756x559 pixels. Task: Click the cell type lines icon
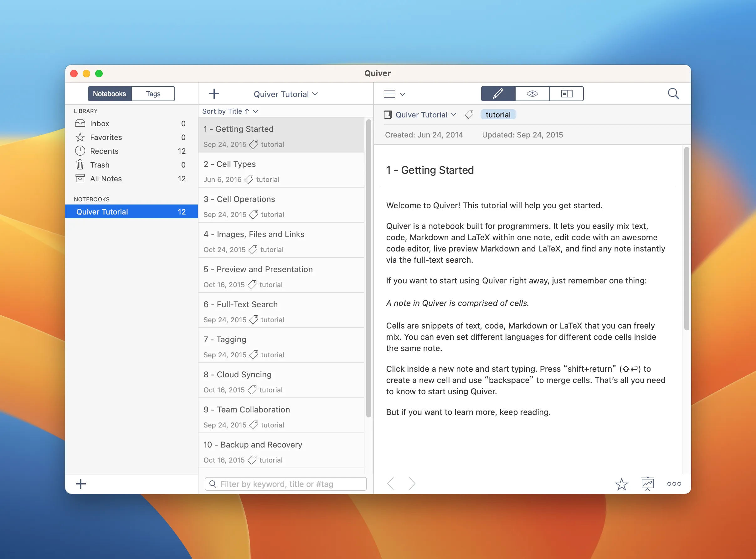tap(389, 94)
